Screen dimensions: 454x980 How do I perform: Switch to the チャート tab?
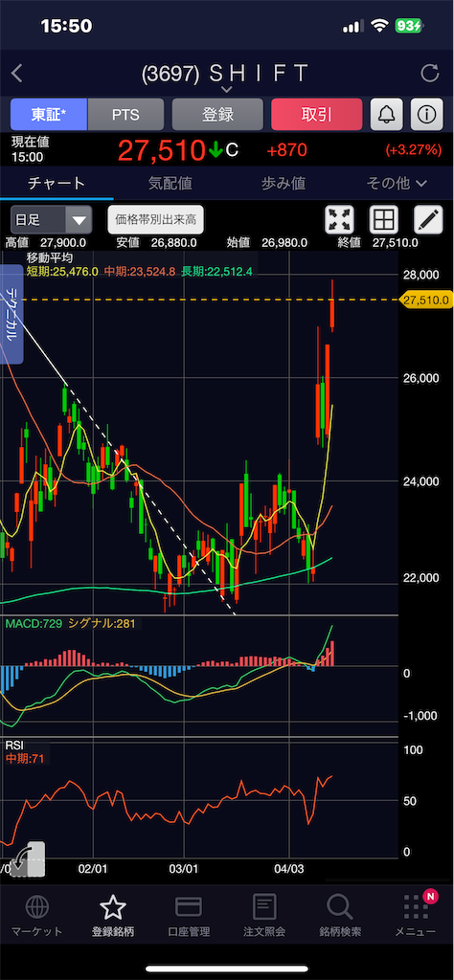click(57, 183)
